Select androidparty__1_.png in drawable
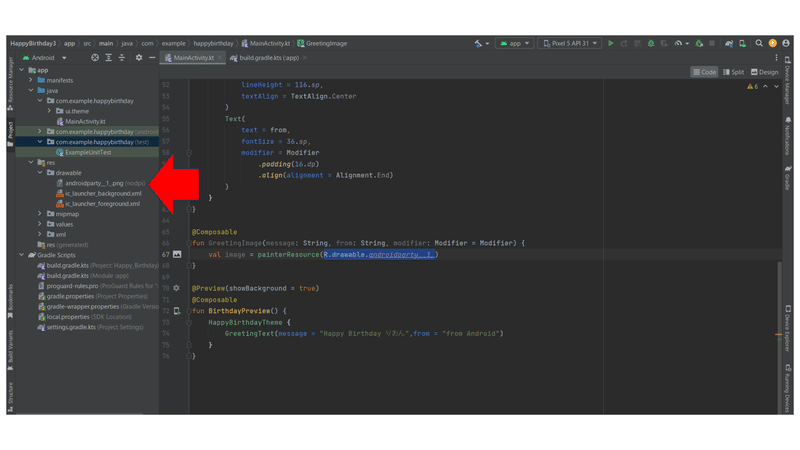 pos(101,183)
